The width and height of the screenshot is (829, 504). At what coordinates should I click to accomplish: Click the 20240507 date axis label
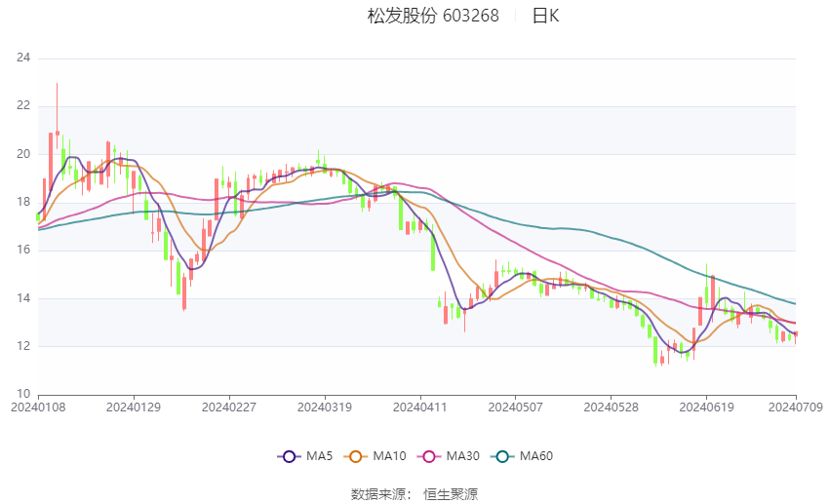click(516, 407)
